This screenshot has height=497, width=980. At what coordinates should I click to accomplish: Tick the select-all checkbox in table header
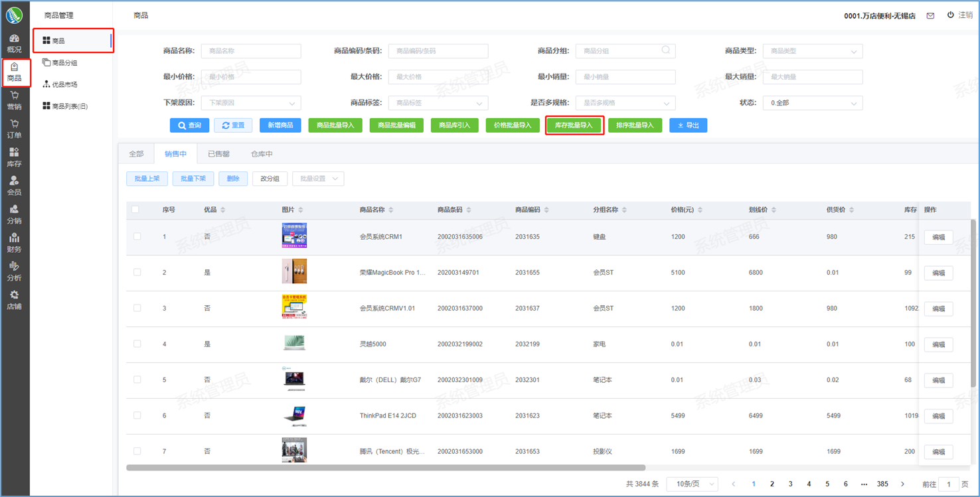[x=135, y=210]
